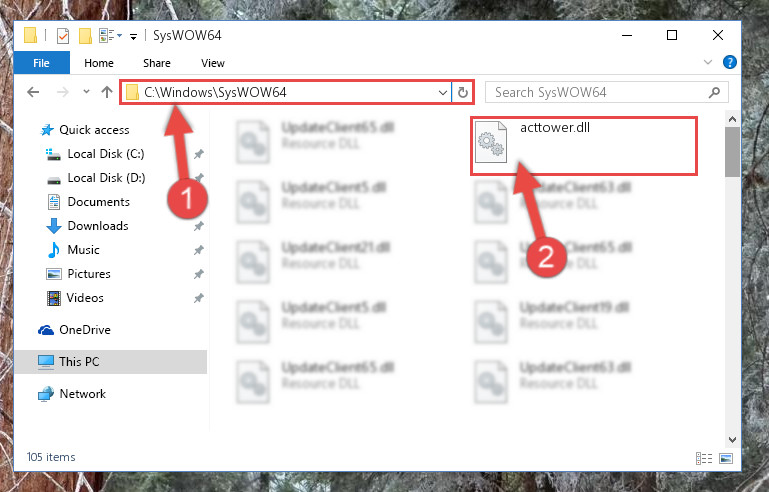Open the View ribbon tab
Viewport: 769px width, 492px height.
[213, 63]
